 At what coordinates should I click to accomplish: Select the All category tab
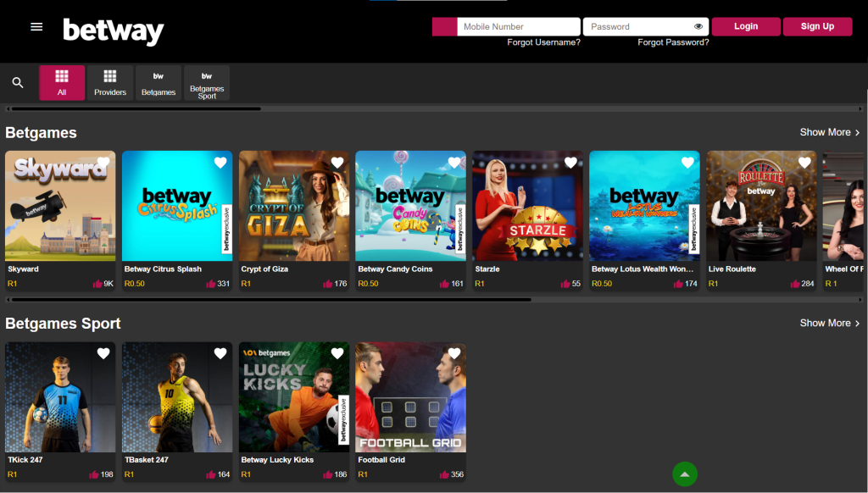[62, 82]
